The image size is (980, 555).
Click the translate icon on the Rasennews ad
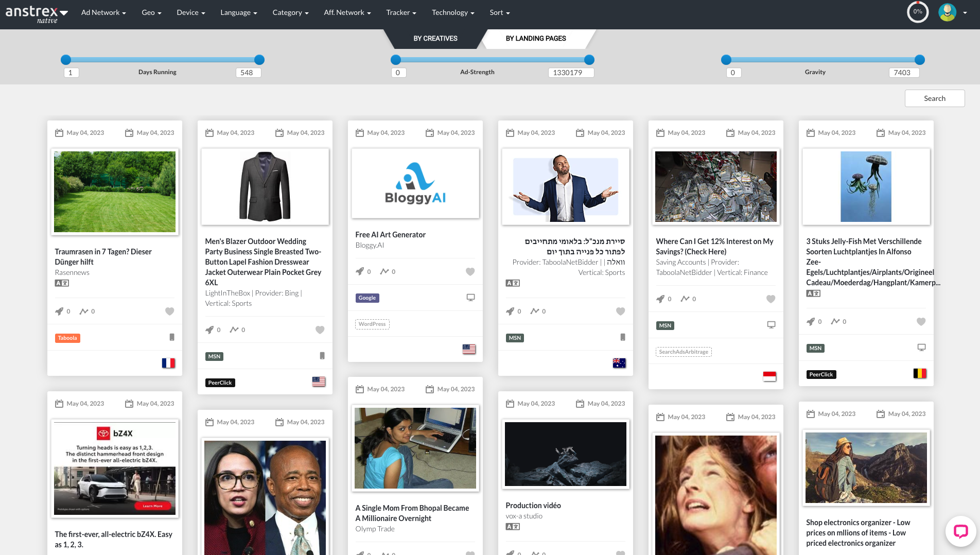point(62,283)
